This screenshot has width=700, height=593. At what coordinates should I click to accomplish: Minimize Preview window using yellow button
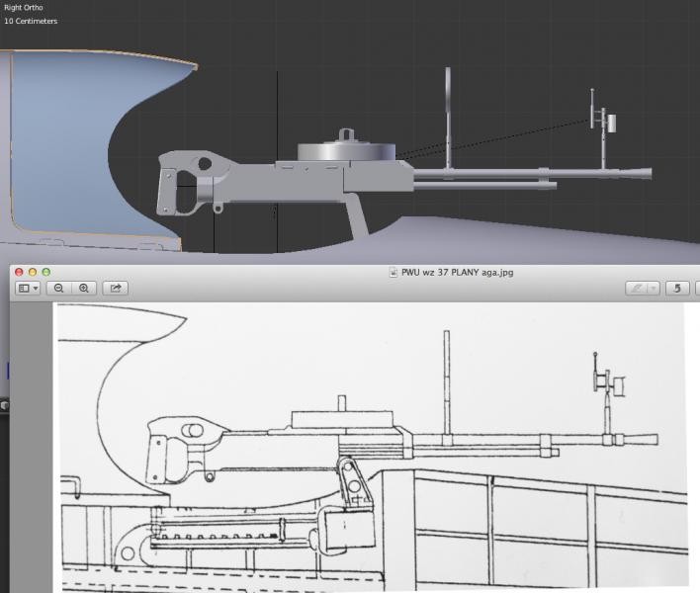tap(33, 272)
